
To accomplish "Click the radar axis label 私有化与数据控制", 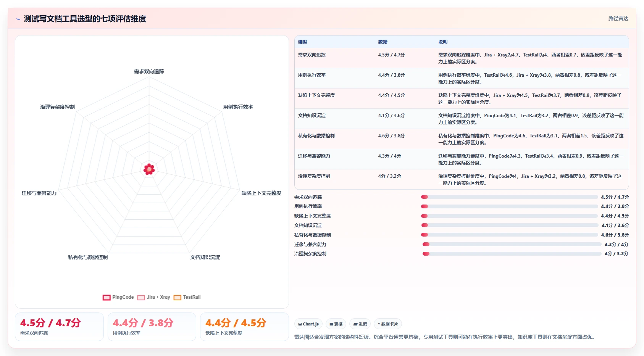I will (88, 257).
